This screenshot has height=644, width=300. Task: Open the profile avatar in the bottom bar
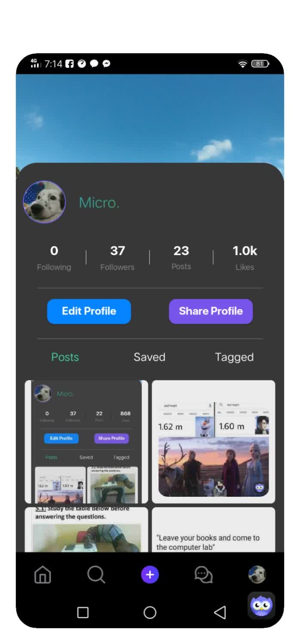pos(257,574)
